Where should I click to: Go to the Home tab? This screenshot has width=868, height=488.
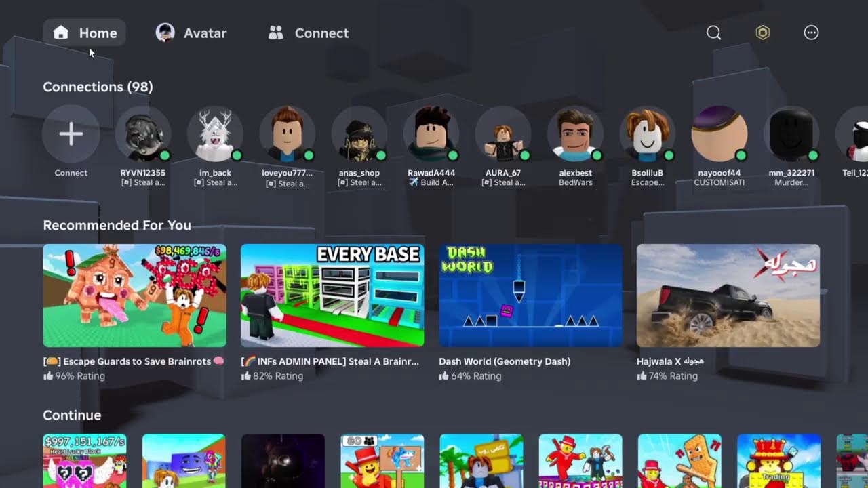pyautogui.click(x=85, y=33)
